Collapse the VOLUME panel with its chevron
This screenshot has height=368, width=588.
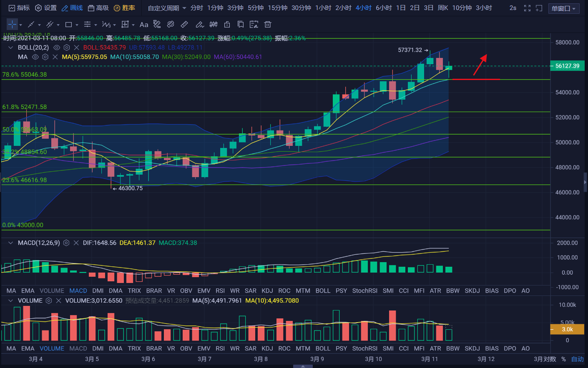coord(10,300)
